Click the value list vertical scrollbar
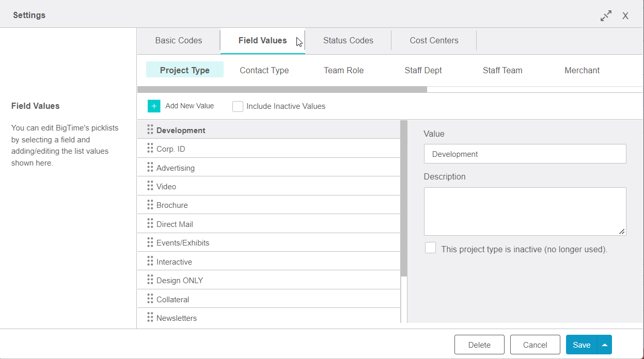Screen dimensions: 644x359 (404, 199)
